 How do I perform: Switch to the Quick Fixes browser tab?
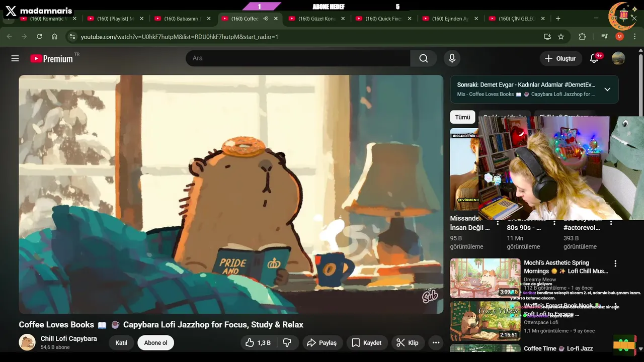click(383, 19)
